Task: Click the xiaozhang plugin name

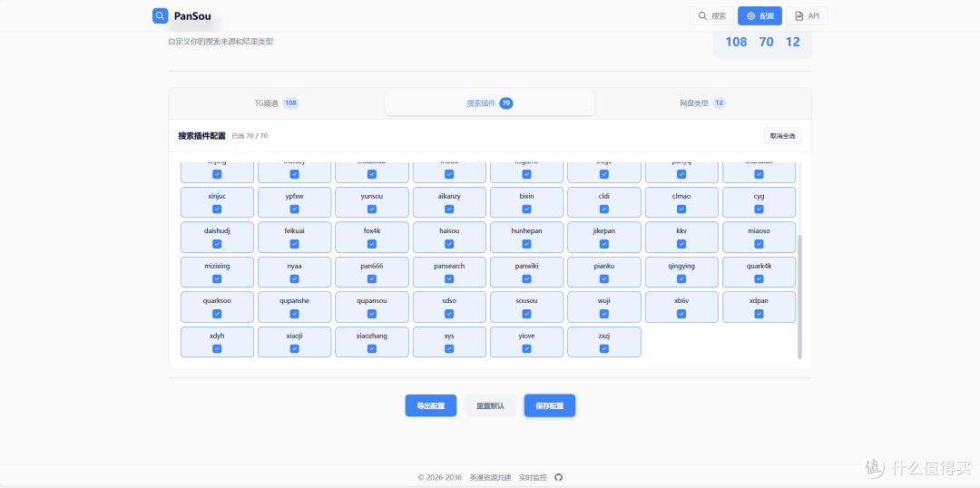Action: point(372,336)
